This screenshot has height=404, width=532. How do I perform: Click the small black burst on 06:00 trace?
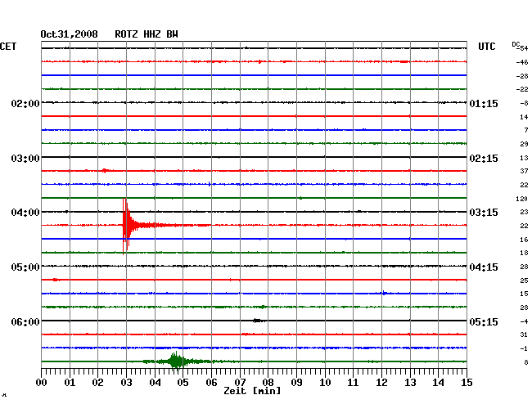pyautogui.click(x=258, y=321)
